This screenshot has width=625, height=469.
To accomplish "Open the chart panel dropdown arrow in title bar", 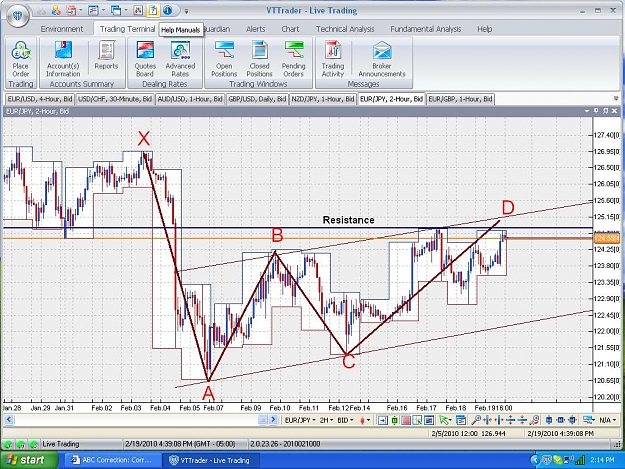I will coord(586,111).
